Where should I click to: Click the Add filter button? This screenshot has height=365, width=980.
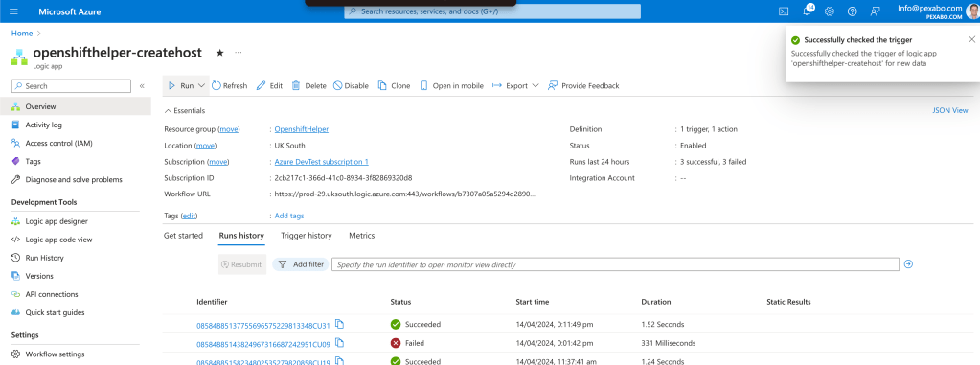point(301,264)
